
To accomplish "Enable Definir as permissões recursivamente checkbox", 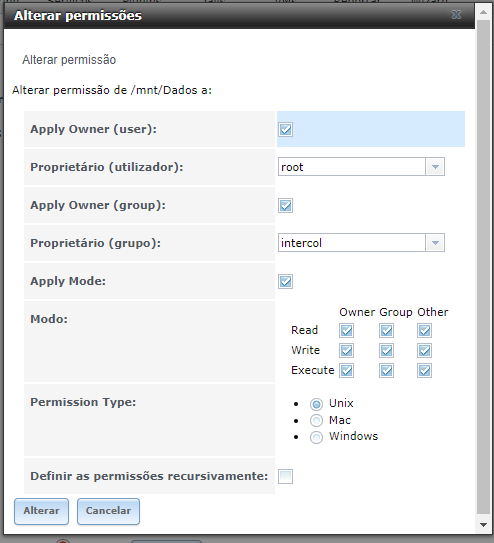I will point(286,476).
